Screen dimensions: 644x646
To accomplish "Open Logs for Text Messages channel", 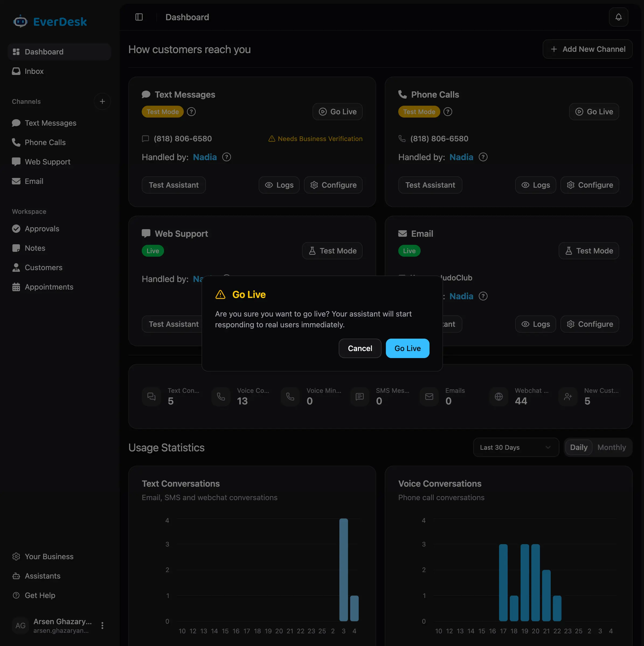I will coord(279,185).
